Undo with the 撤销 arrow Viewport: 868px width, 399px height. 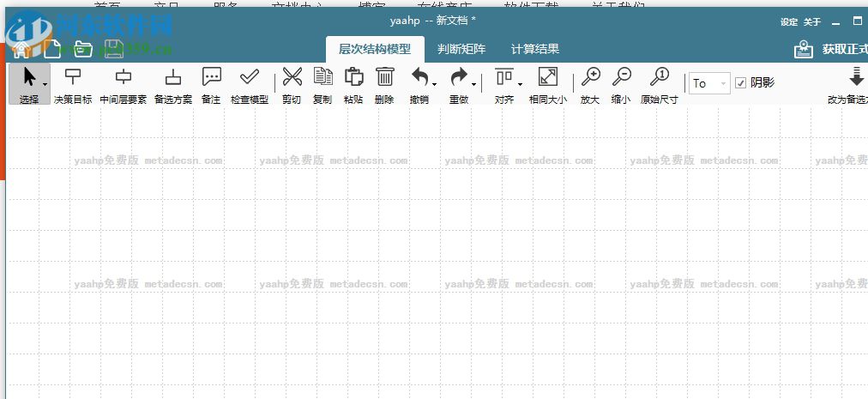click(419, 77)
